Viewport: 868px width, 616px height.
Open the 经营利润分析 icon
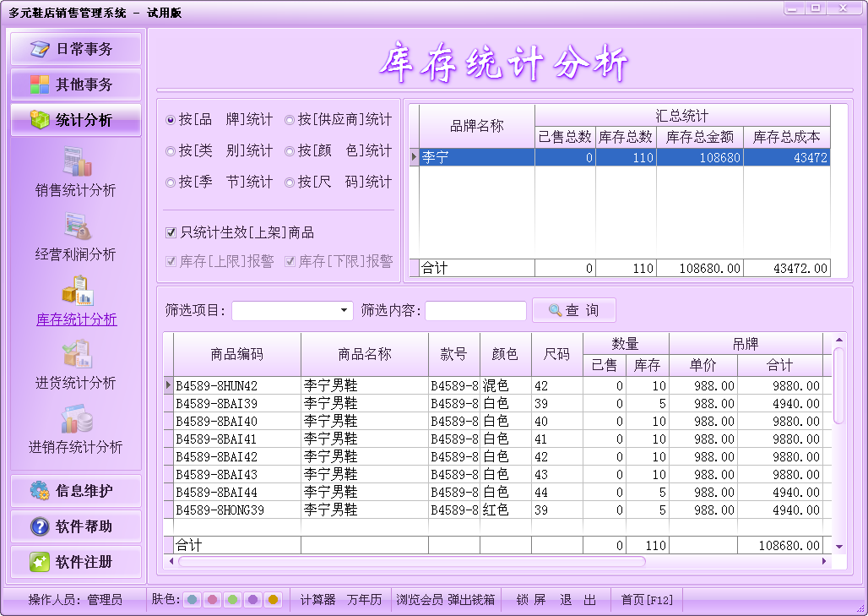coord(77,226)
